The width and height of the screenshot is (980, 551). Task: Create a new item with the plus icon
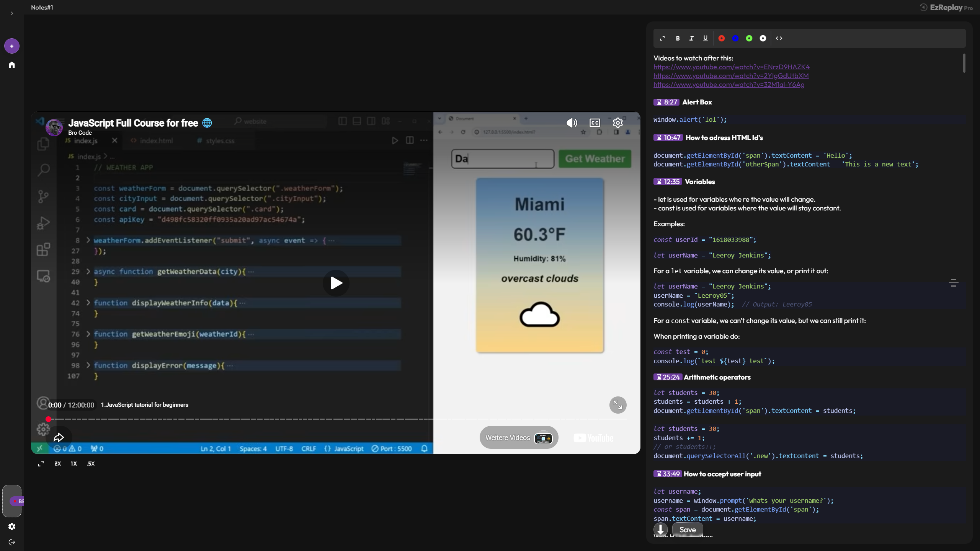(11, 46)
